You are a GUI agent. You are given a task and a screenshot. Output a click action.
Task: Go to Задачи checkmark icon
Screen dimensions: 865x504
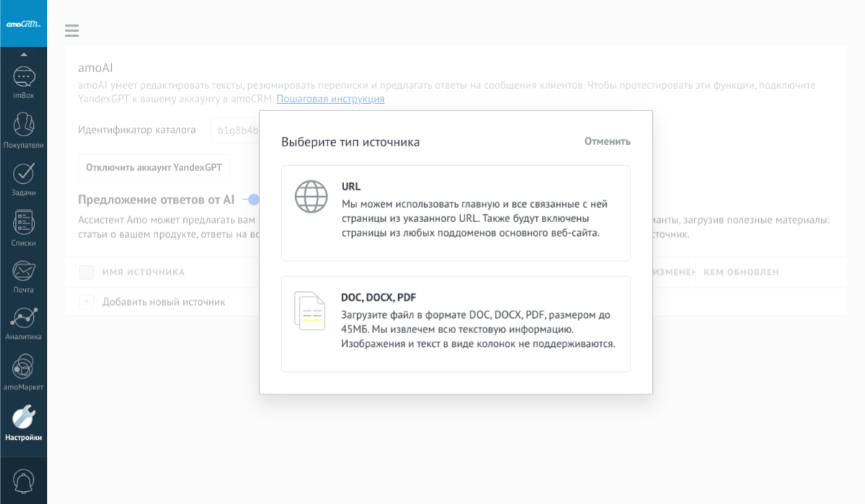point(24,174)
